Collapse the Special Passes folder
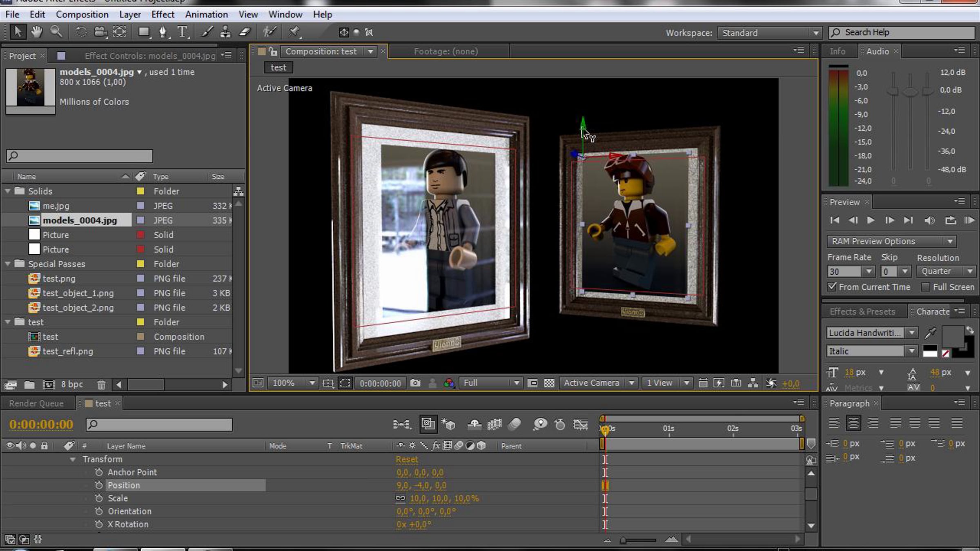The height and width of the screenshot is (551, 980). [8, 264]
